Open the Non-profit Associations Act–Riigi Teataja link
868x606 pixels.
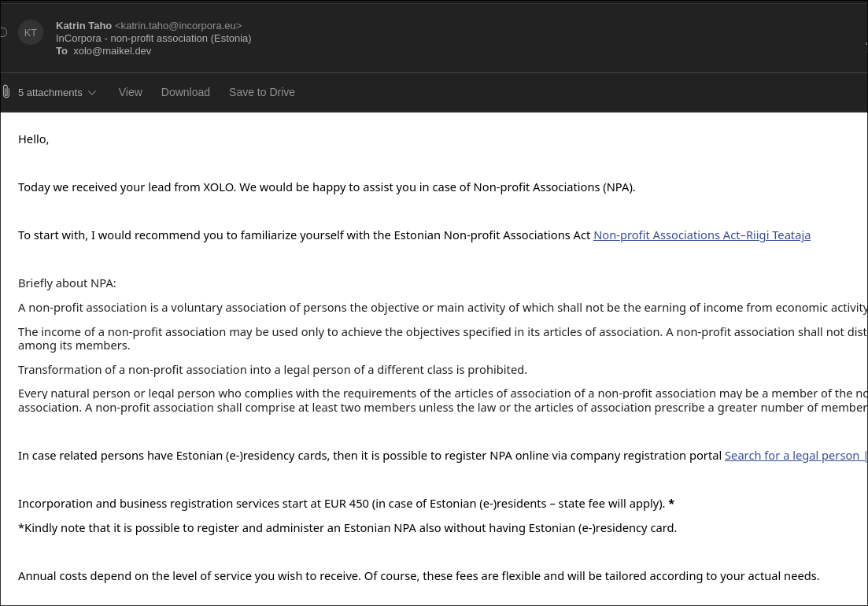point(701,235)
